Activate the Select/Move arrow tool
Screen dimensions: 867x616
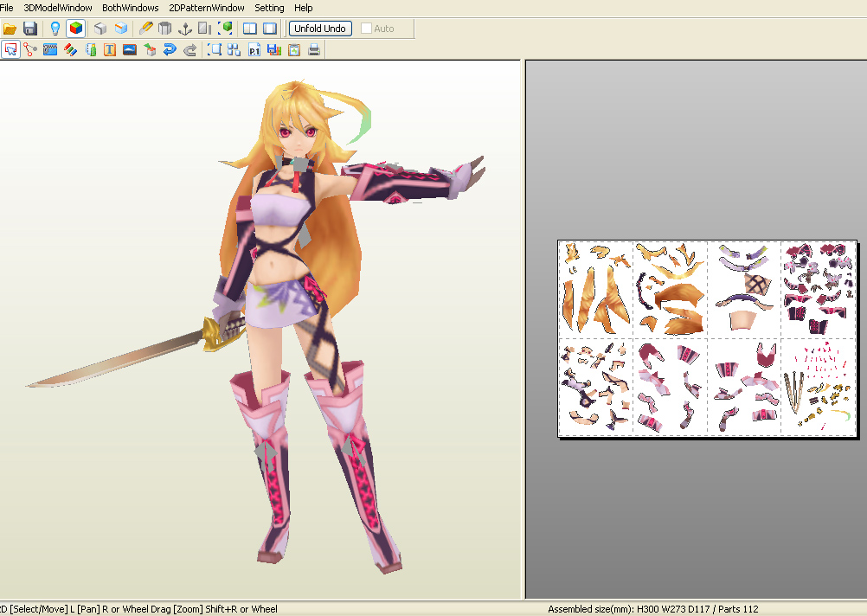(10, 50)
